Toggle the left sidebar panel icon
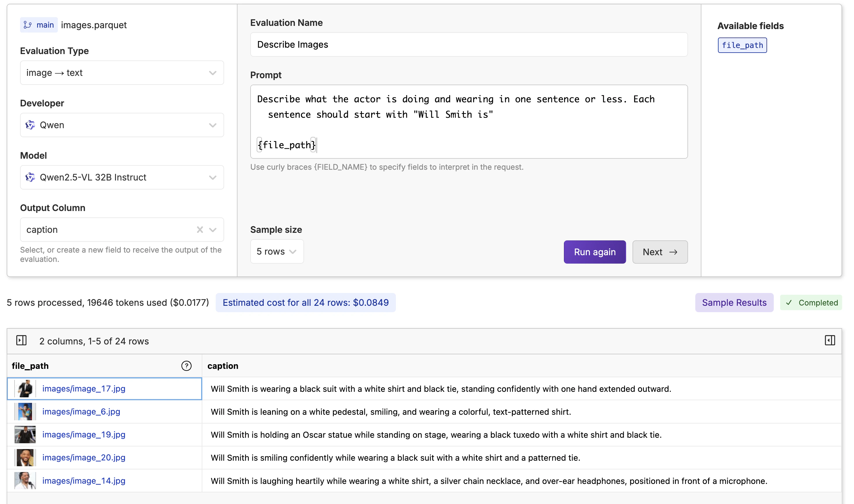This screenshot has height=504, width=854. coord(22,340)
